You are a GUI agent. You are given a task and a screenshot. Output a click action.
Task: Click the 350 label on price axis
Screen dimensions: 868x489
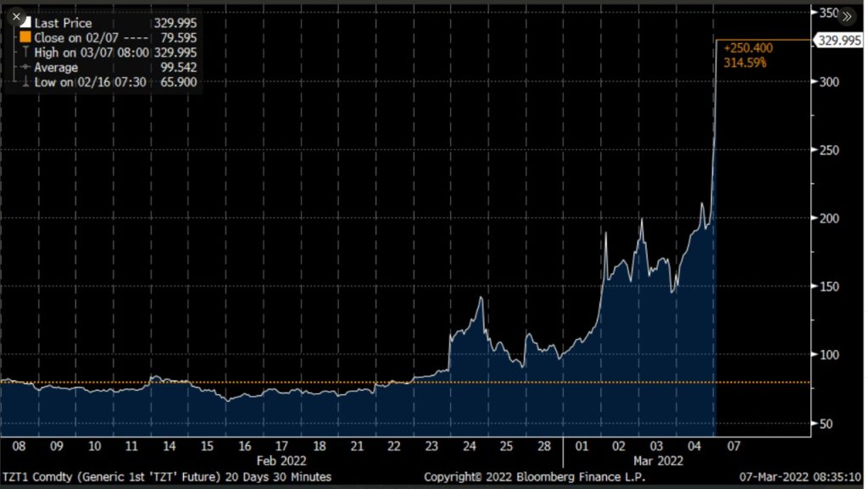point(829,13)
